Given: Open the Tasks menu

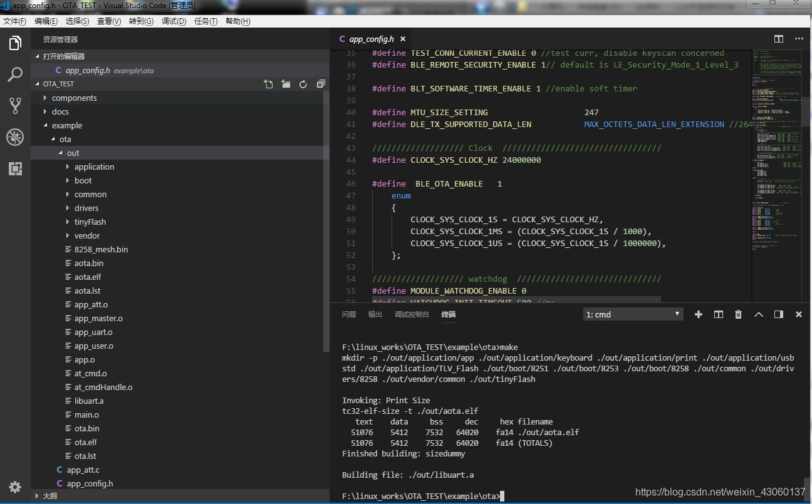Looking at the screenshot, I should coord(206,21).
